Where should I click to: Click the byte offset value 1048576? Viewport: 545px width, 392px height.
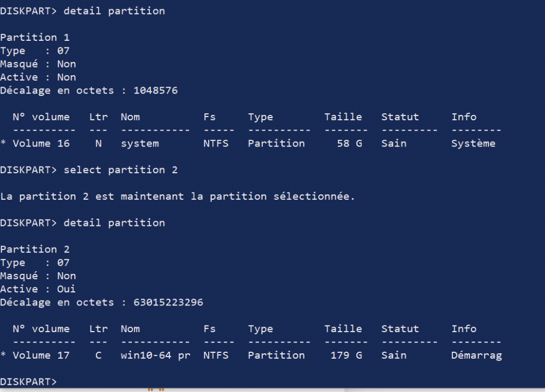(155, 90)
